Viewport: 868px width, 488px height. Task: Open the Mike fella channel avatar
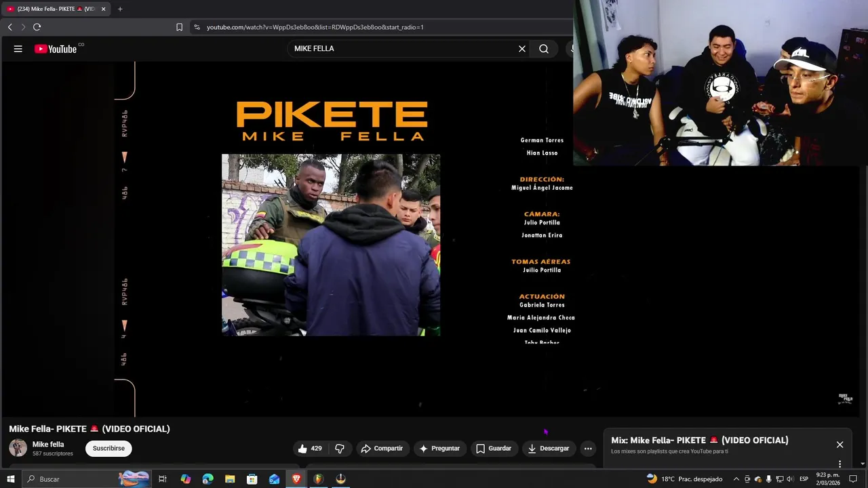(x=18, y=448)
